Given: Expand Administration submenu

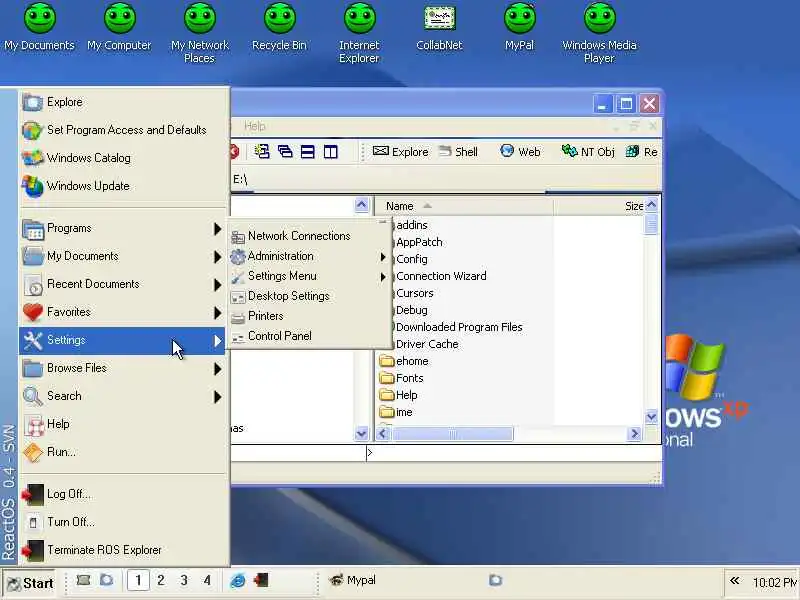Looking at the screenshot, I should 309,256.
